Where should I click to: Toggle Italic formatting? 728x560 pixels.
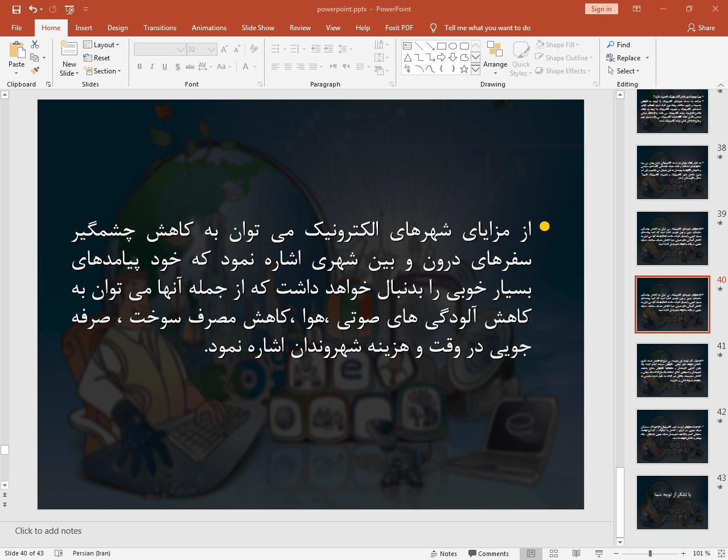pyautogui.click(x=152, y=67)
